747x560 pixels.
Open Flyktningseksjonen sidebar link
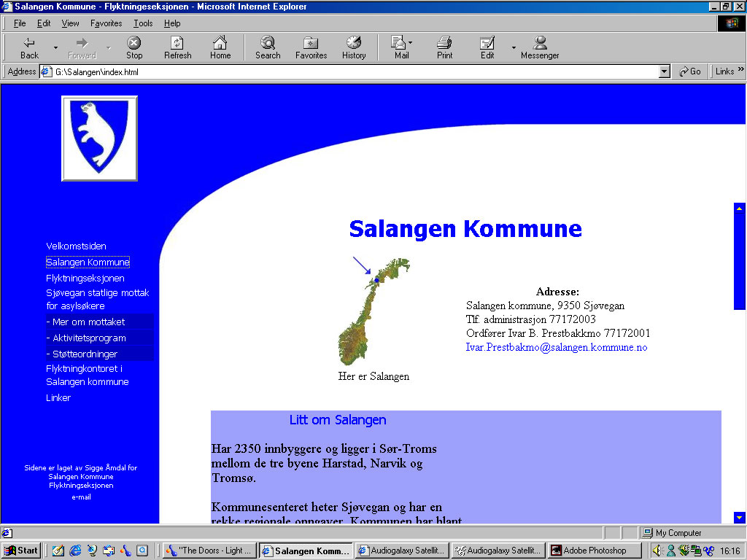85,279
